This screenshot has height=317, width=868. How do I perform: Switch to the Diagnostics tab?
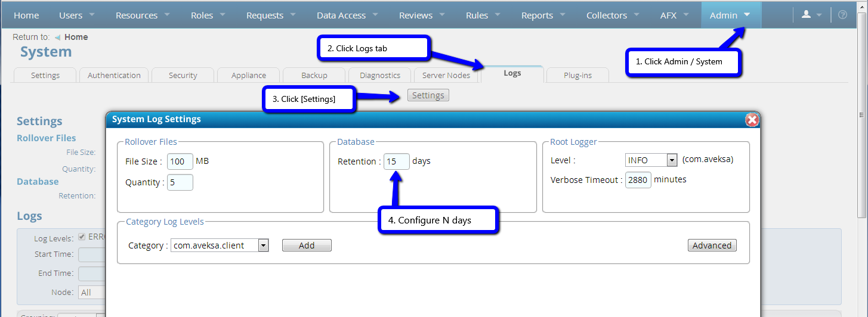pyautogui.click(x=379, y=76)
